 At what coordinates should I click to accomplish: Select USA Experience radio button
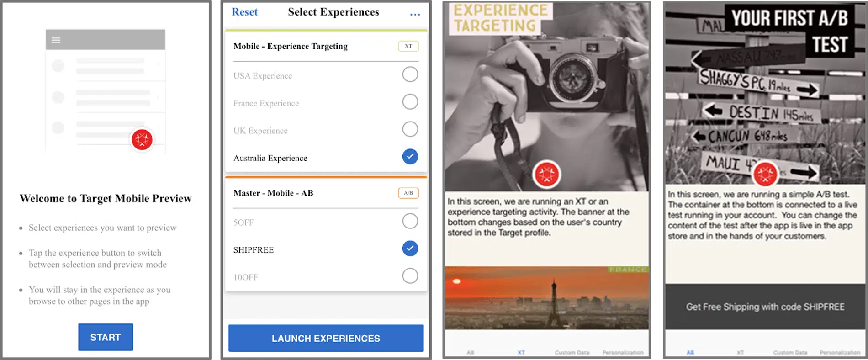pyautogui.click(x=410, y=74)
